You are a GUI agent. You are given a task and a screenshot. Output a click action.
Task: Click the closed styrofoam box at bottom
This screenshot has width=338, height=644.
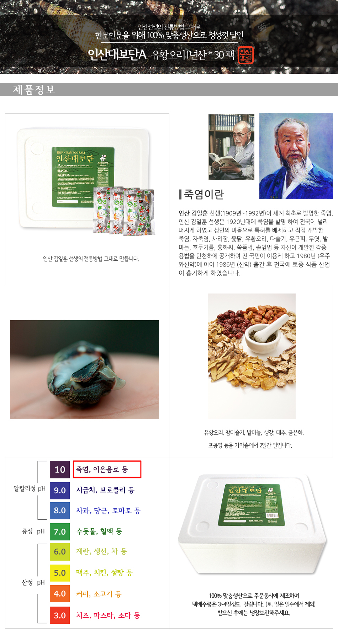252,524
